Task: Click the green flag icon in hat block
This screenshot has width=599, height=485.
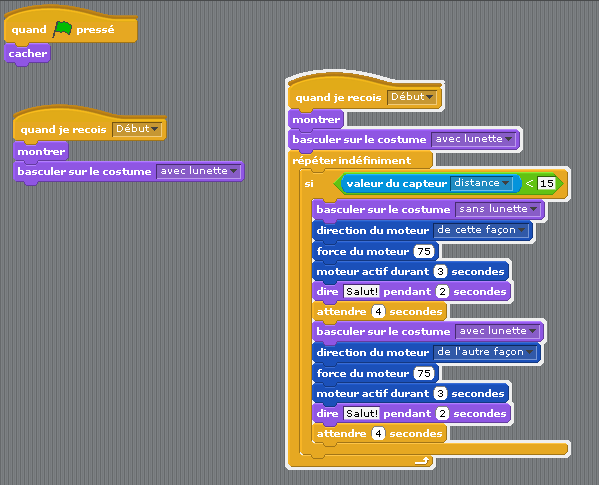Action: (x=62, y=29)
